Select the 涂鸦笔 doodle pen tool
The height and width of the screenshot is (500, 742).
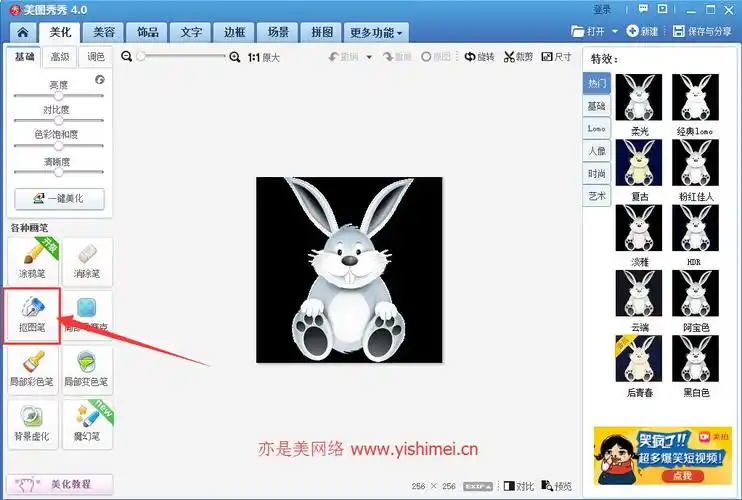click(x=32, y=259)
